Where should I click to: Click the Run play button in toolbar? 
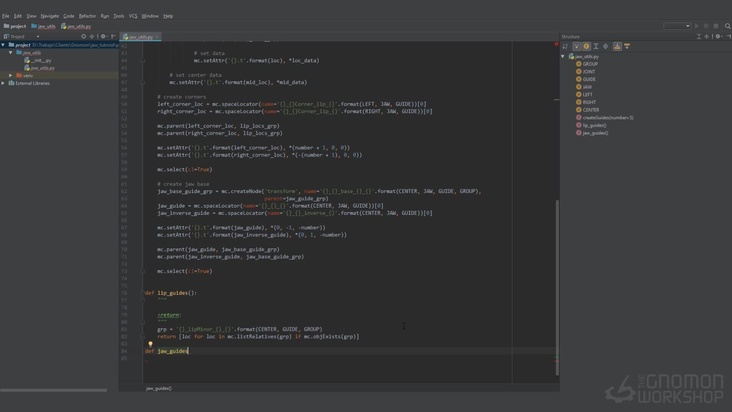[697, 26]
